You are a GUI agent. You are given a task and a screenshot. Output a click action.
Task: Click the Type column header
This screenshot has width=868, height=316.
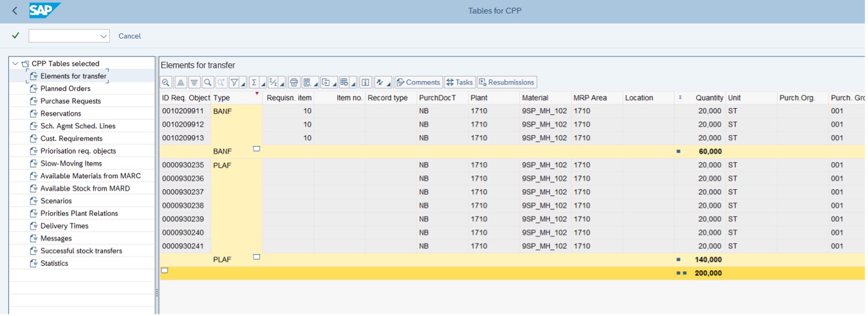tap(236, 98)
